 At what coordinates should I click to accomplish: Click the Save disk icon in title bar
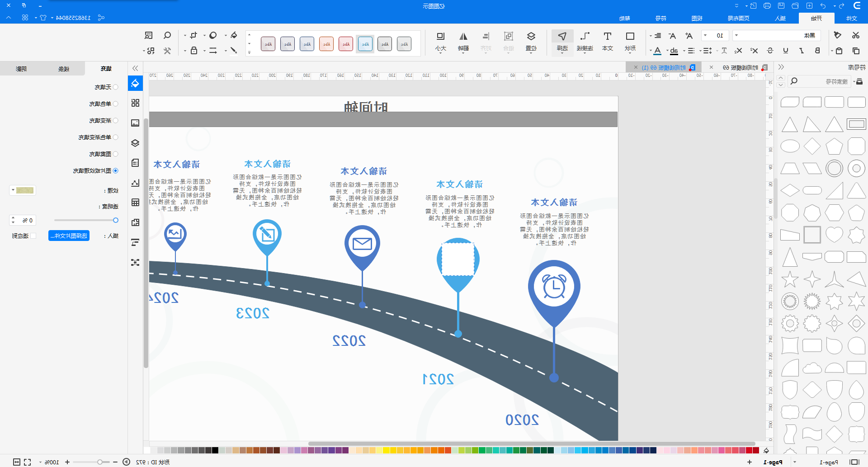(781, 6)
